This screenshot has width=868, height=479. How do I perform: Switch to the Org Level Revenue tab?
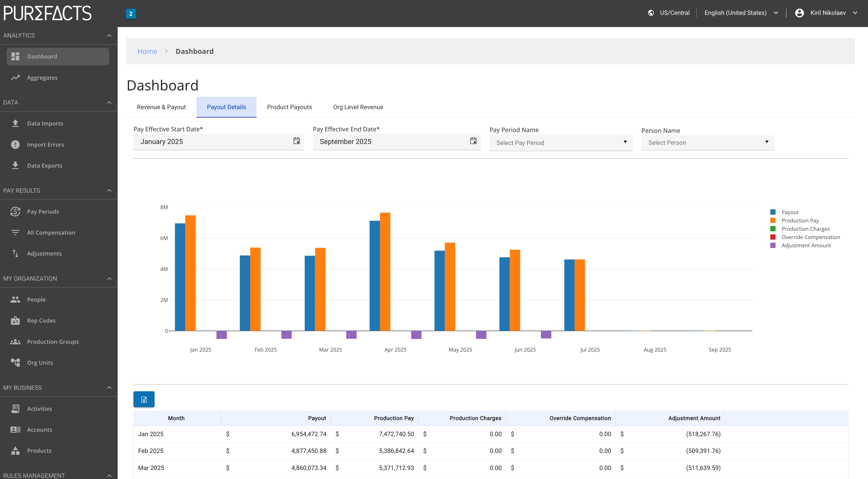(358, 107)
